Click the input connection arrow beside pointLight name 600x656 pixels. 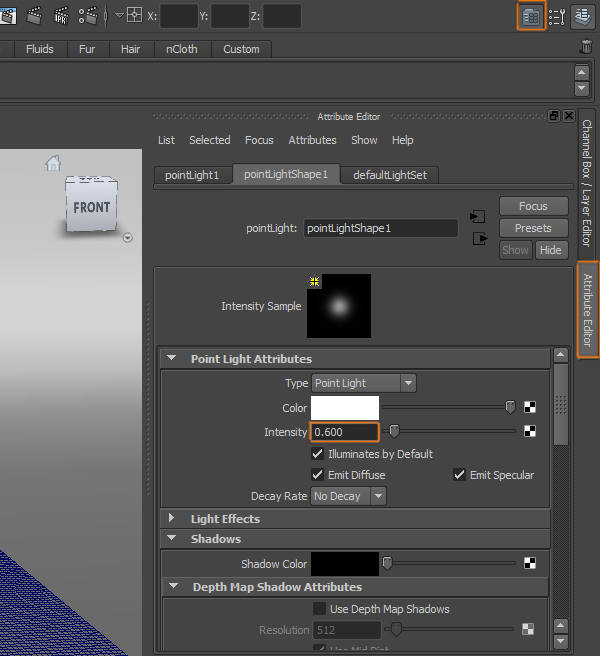tap(478, 217)
